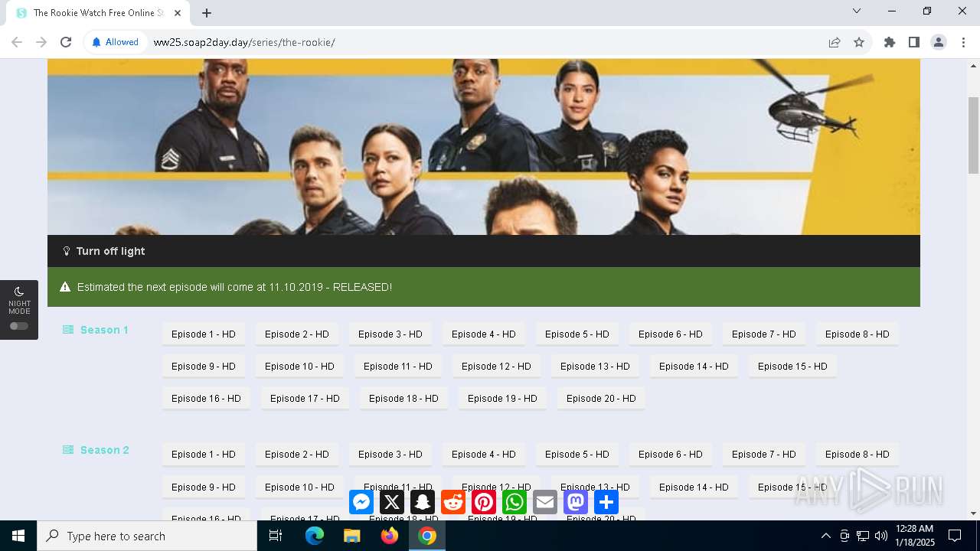
Task: Select The Rookie browser tab
Action: pos(98,13)
